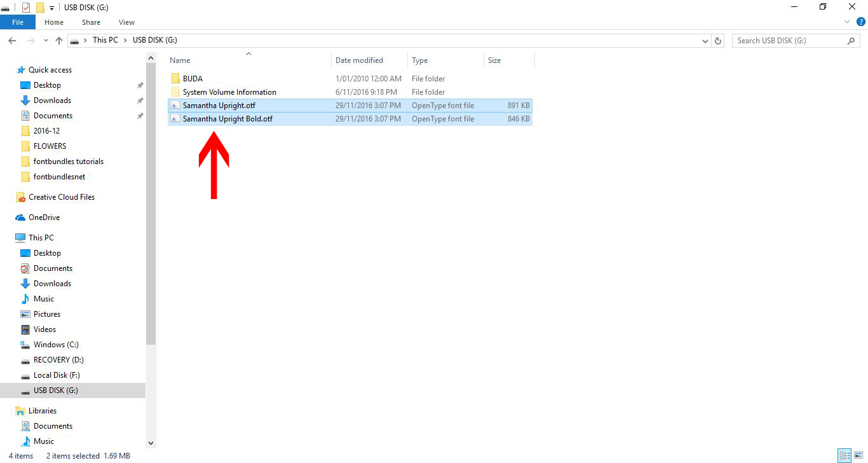Click navigation pane scroll down arrow
Image resolution: width=868 pixels, height=463 pixels.
(x=151, y=443)
